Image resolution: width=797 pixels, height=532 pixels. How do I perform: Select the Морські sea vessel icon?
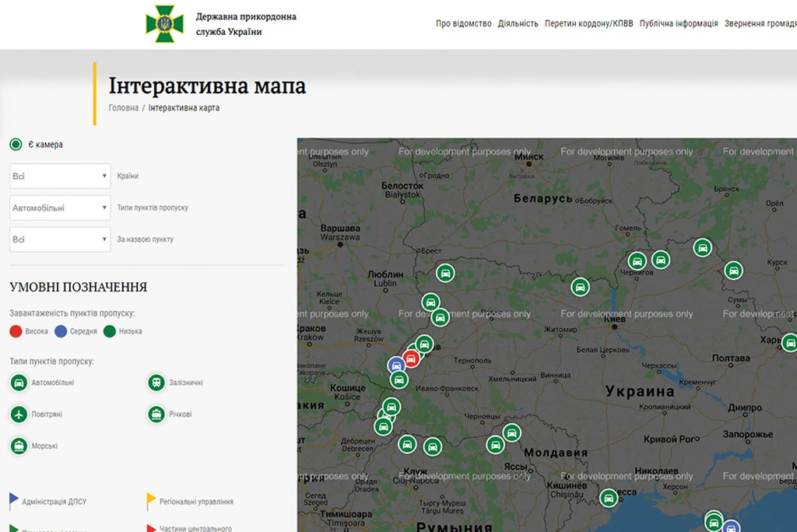click(x=17, y=446)
